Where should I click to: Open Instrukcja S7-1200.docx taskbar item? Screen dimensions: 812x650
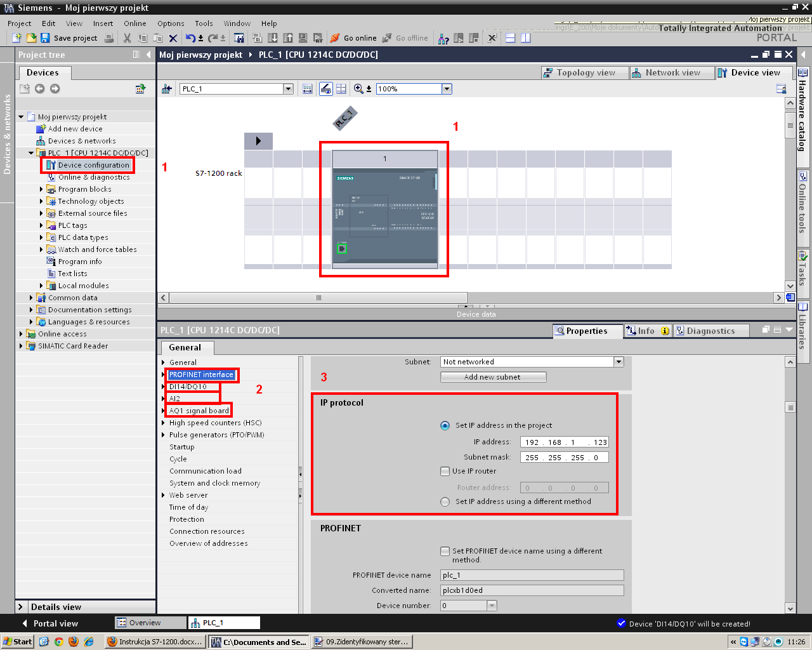pos(155,642)
